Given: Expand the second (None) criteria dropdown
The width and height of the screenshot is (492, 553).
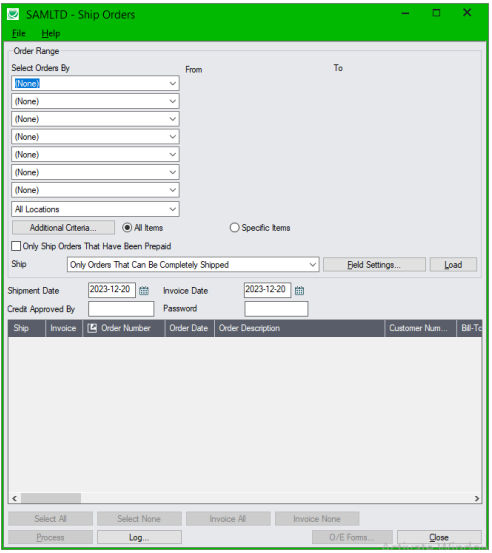Looking at the screenshot, I should [172, 101].
